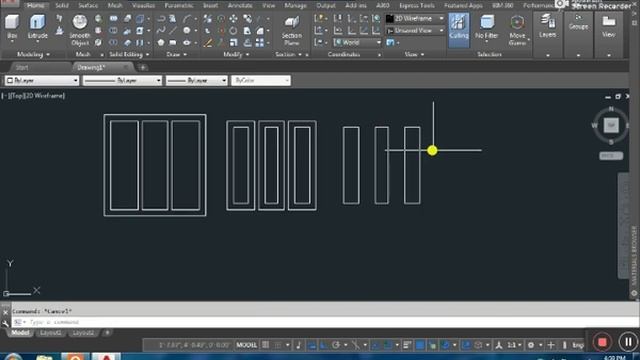Image resolution: width=640 pixels, height=360 pixels.
Task: Toggle transparency button in status bar
Action: point(420,345)
